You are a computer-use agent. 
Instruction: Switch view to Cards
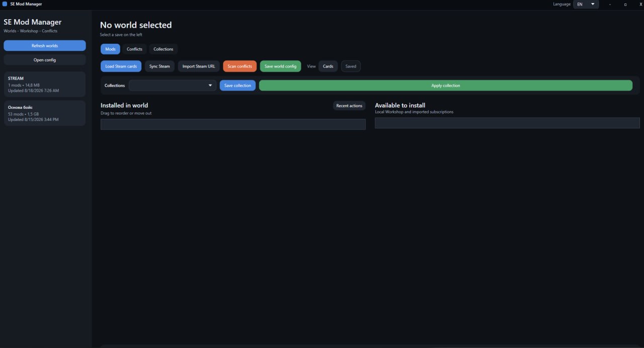328,66
